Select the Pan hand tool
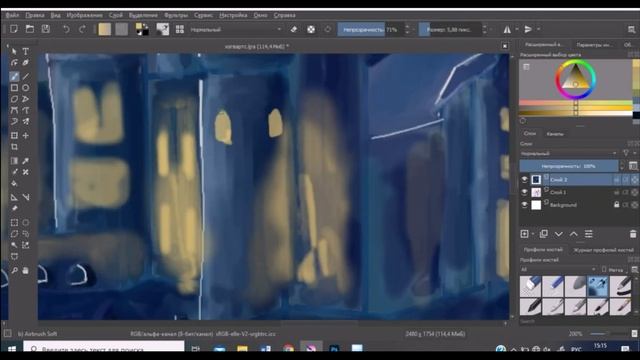The height and width of the screenshot is (360, 640). pyautogui.click(x=26, y=270)
